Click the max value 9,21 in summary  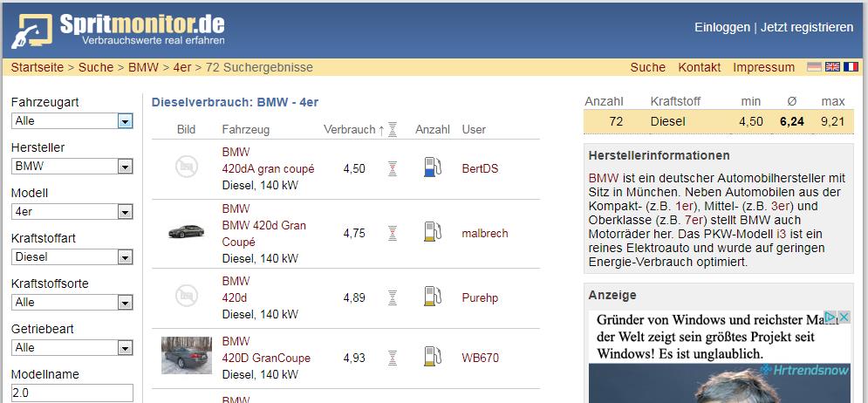coord(833,122)
